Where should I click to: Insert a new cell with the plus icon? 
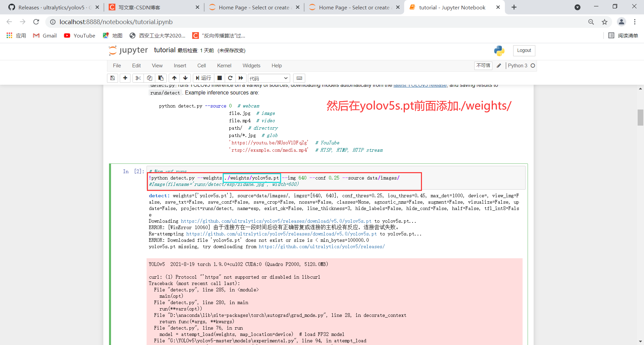point(125,78)
